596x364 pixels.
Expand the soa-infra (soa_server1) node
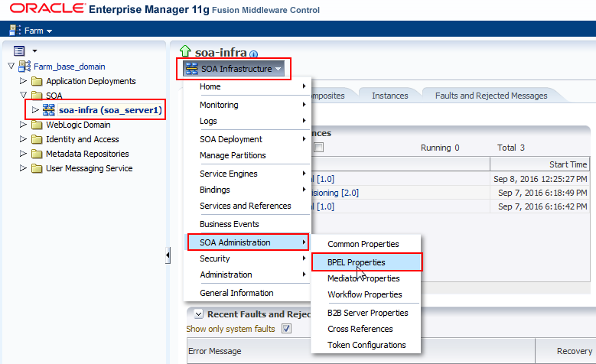[35, 110]
